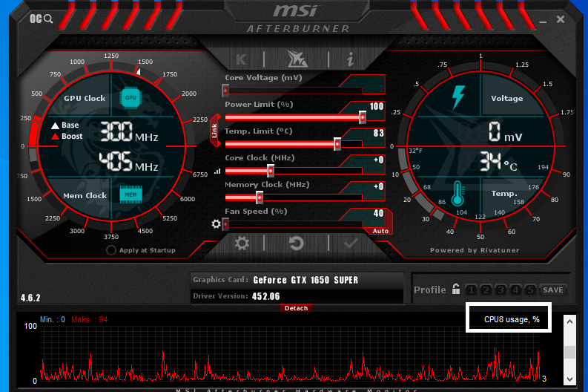Select profile slot 2

486,290
